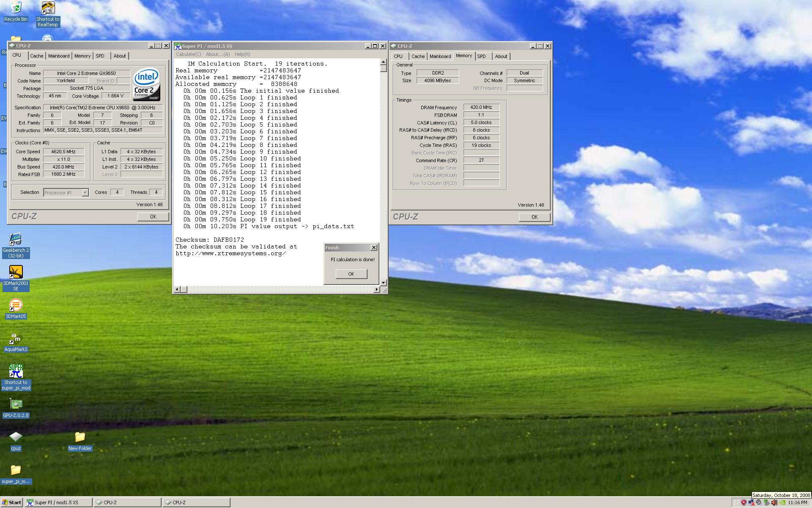Select the first CPU-Z taskbar button
812x508 pixels.
coord(127,502)
